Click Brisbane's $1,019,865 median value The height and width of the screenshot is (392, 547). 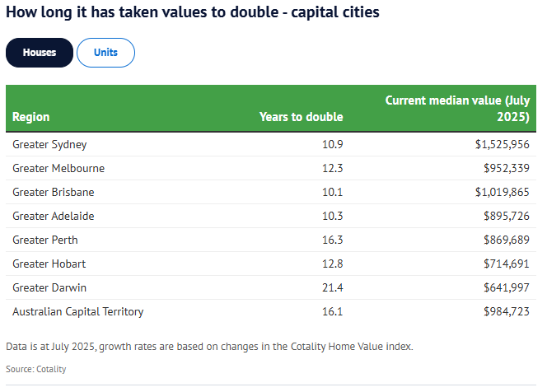(502, 192)
